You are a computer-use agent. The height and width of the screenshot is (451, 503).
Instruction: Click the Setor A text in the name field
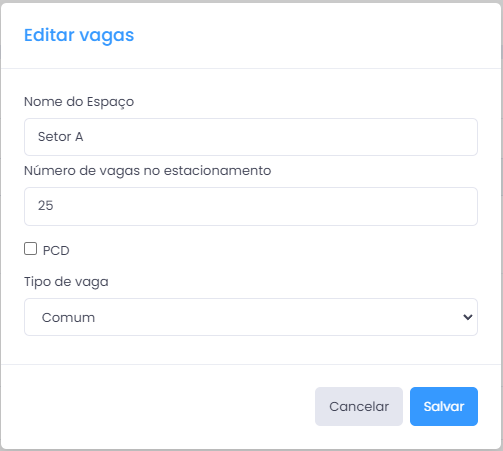[60, 137]
